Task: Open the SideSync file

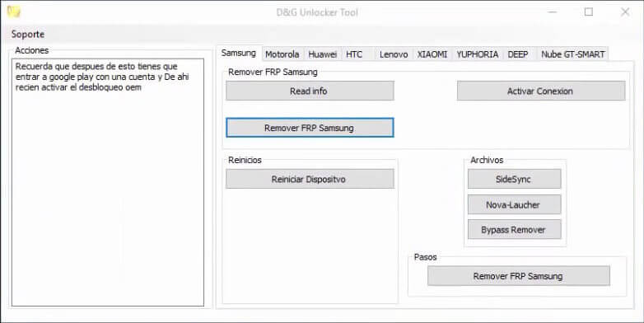Action: pyautogui.click(x=514, y=179)
